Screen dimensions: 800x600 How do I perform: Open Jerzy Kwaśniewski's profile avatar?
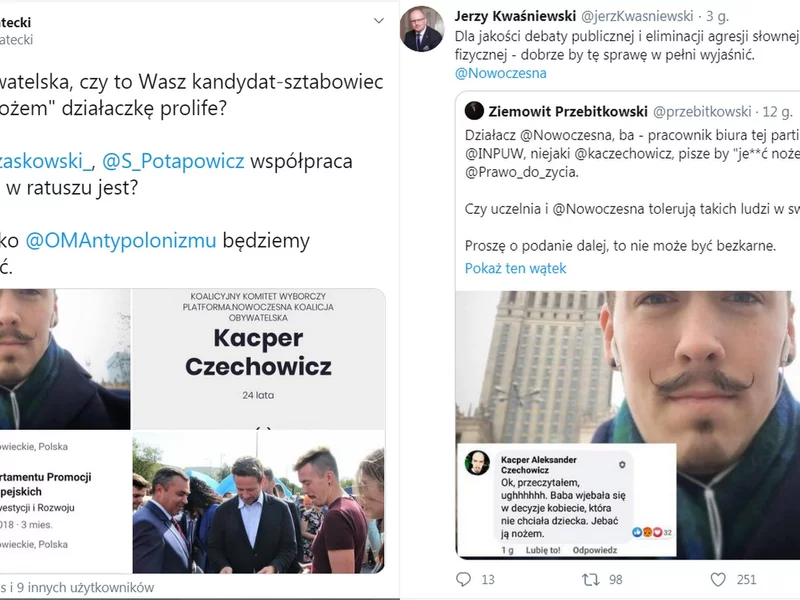click(422, 29)
